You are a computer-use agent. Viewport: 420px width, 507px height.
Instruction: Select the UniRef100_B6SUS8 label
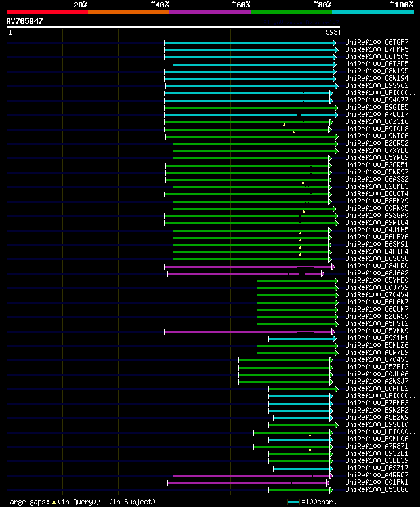click(x=377, y=258)
